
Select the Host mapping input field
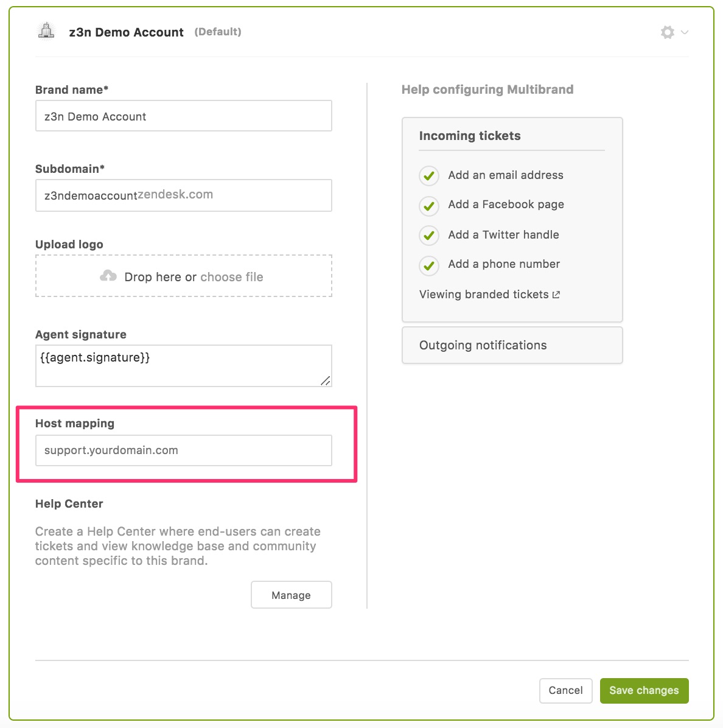pos(183,450)
